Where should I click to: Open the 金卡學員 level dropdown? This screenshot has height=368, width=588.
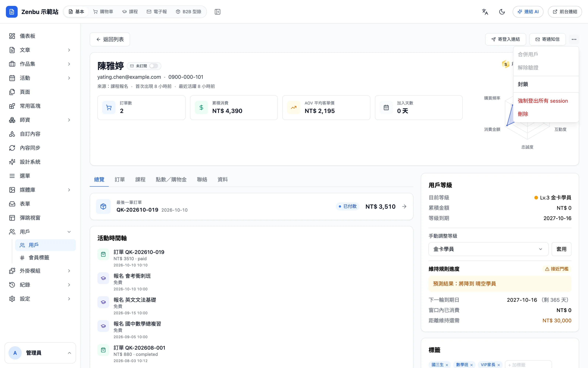click(x=488, y=249)
